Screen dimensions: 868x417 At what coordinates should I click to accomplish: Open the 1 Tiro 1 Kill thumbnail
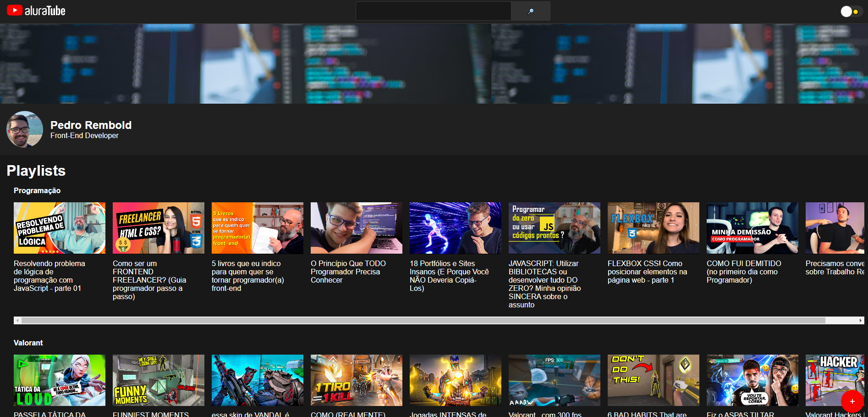(357, 380)
